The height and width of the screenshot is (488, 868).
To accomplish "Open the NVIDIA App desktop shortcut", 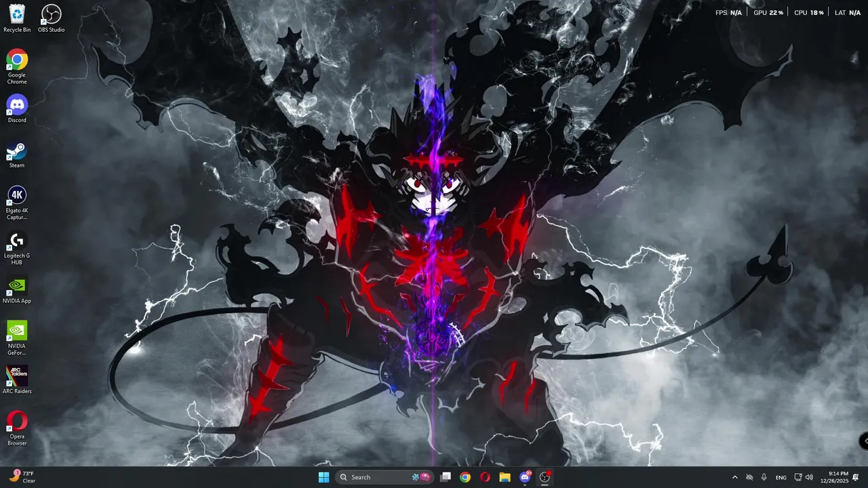I will (17, 289).
